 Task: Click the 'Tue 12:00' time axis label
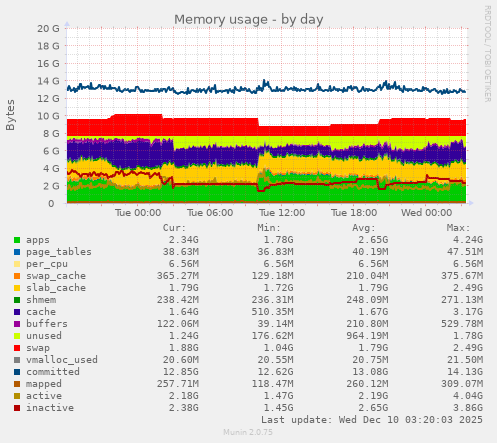[282, 213]
